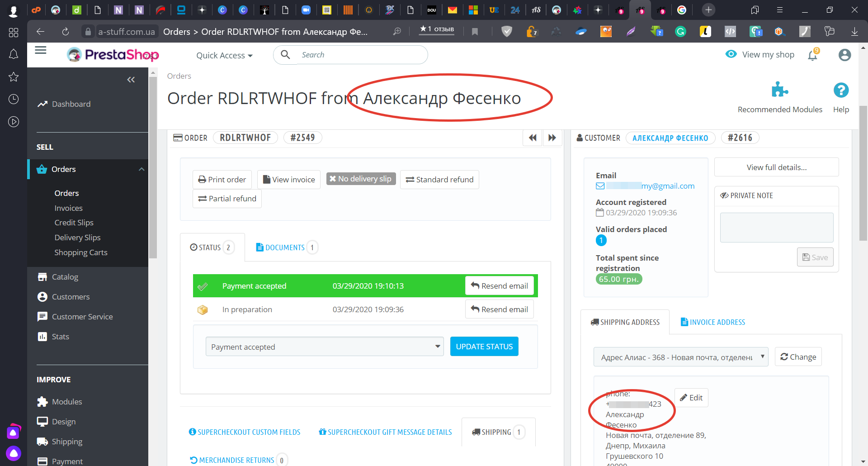Open customer Александр Фесенко profile link

(670, 138)
